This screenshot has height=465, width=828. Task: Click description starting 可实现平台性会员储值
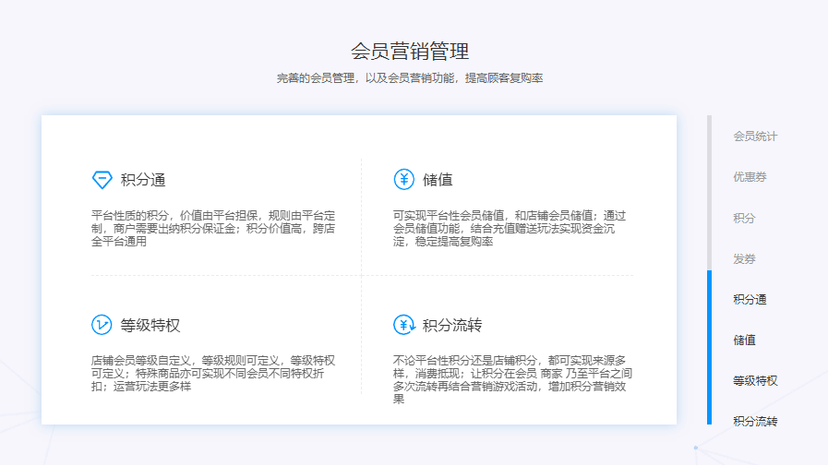510,229
